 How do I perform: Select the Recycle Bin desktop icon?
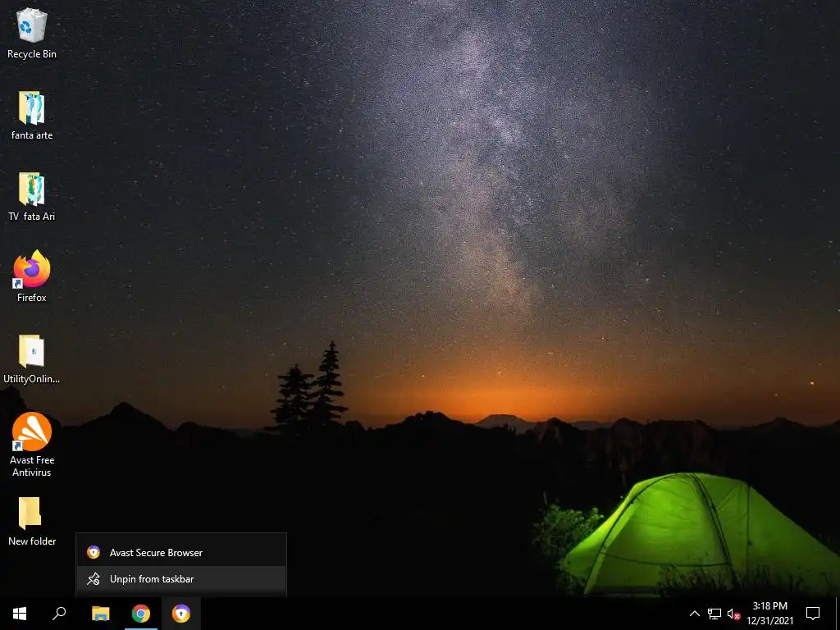[32, 33]
